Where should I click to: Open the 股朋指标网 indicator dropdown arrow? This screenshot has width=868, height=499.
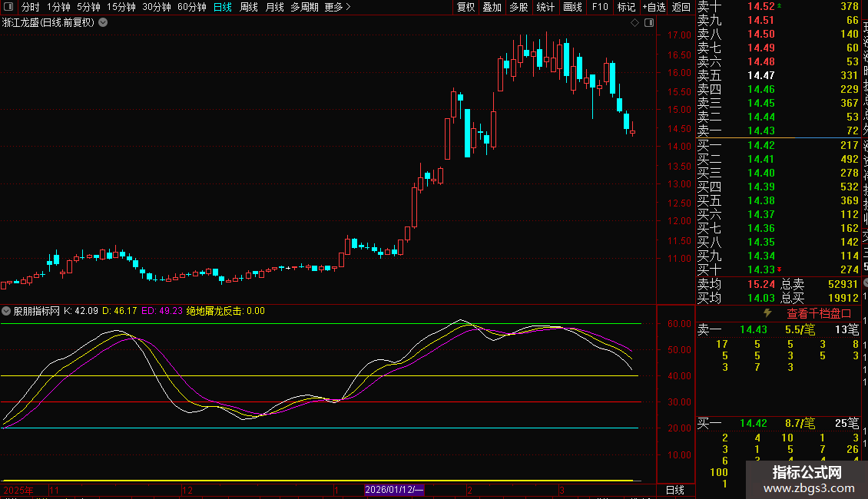(7, 312)
